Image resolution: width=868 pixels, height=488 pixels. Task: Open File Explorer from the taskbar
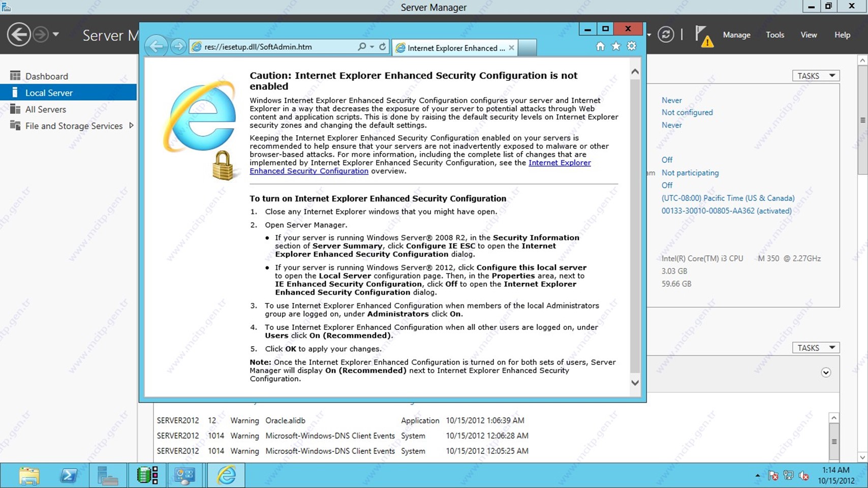pyautogui.click(x=29, y=476)
